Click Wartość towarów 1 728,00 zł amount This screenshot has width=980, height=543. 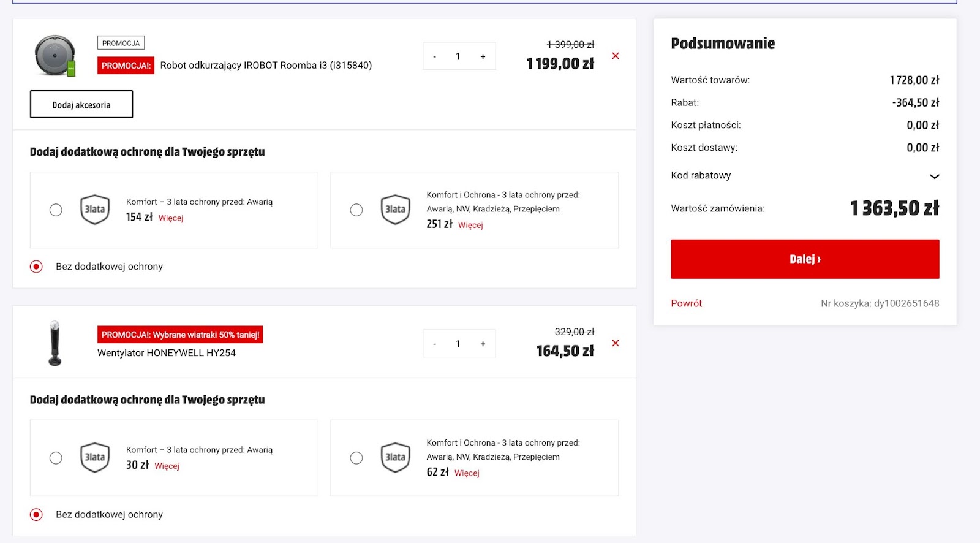tap(914, 80)
